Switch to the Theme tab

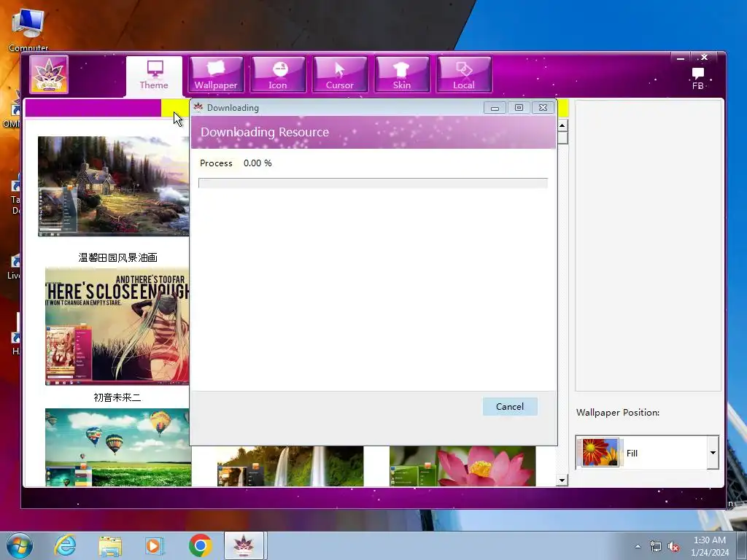(x=154, y=75)
